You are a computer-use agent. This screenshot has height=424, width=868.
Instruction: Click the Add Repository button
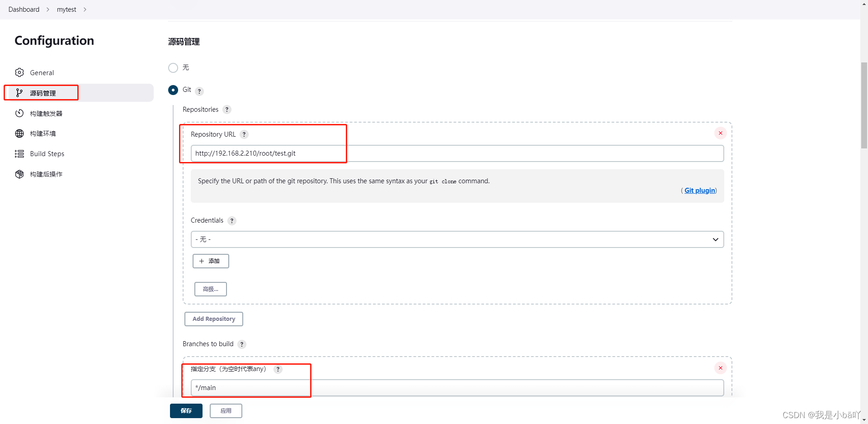(x=214, y=319)
